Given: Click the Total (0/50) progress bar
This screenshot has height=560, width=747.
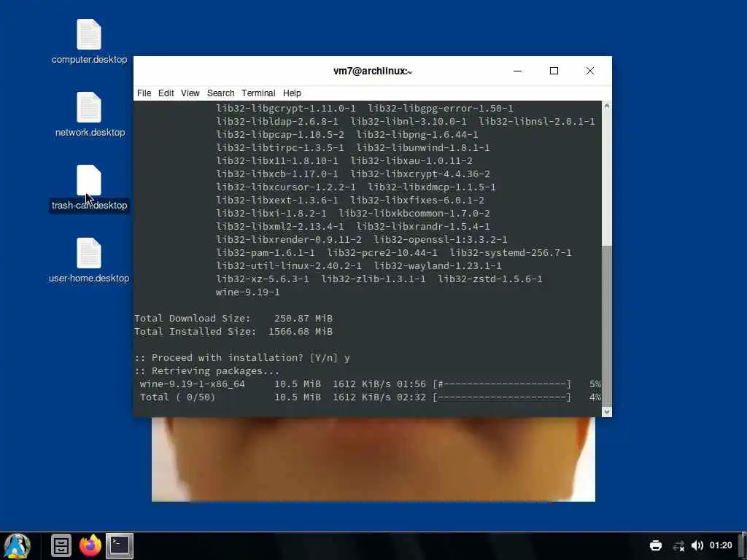Looking at the screenshot, I should tap(502, 397).
